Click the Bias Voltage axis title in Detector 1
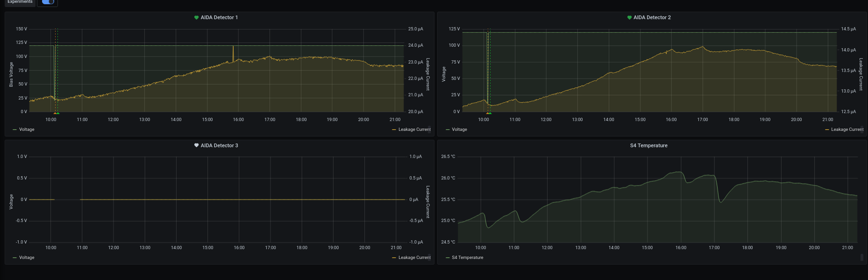This screenshot has height=280, width=868. coord(11,74)
